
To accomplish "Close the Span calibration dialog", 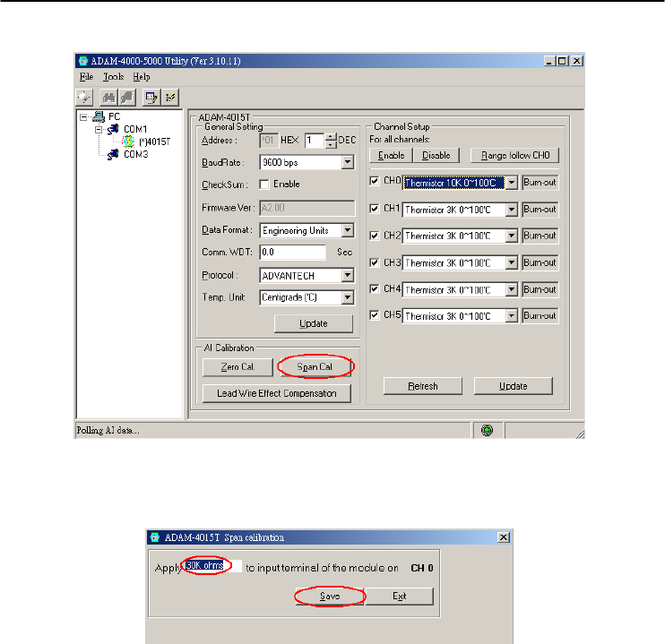I will (504, 537).
